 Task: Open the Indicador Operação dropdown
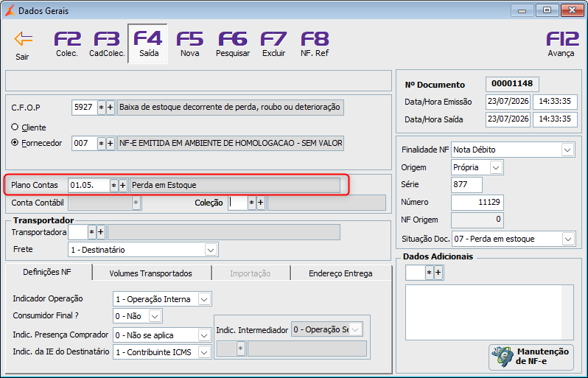tap(204, 299)
